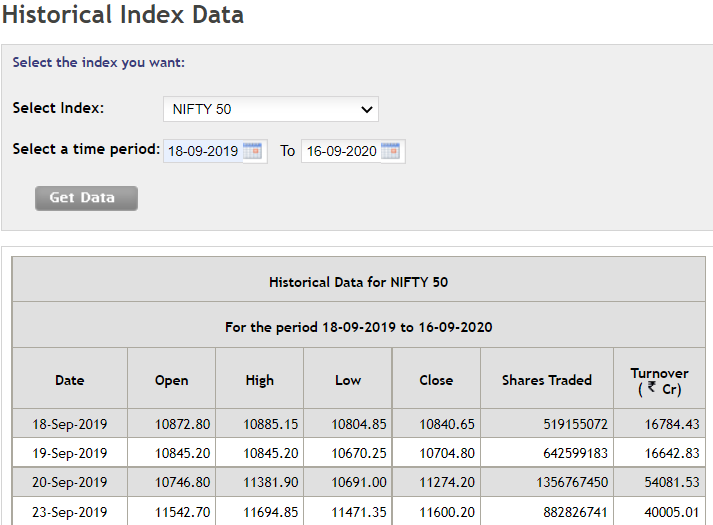713x525 pixels.
Task: Click close value 10704.80
Action: click(447, 453)
